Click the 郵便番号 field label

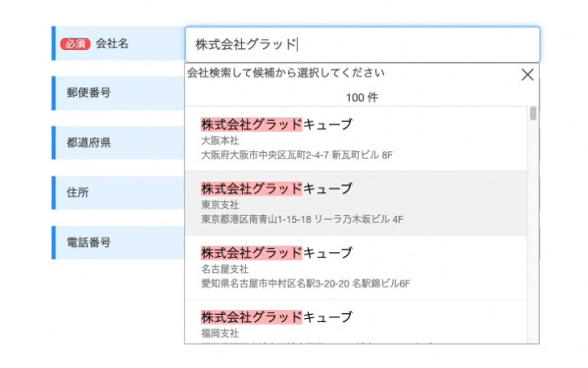click(x=88, y=93)
